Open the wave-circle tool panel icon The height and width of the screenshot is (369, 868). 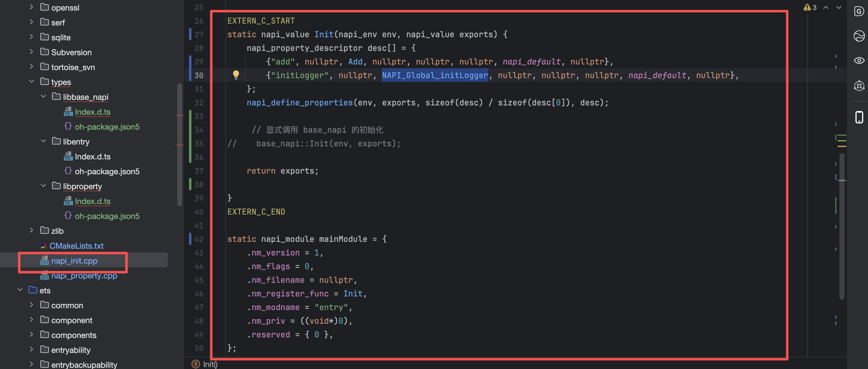click(x=859, y=36)
